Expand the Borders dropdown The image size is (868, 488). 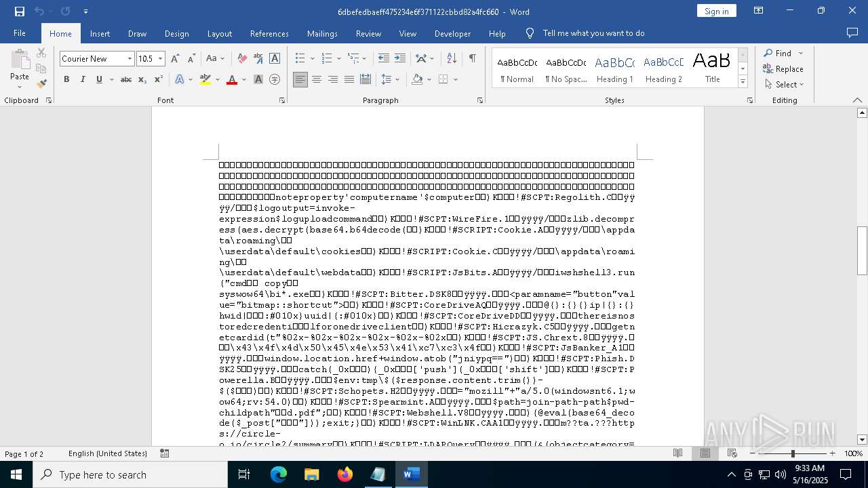(x=456, y=79)
